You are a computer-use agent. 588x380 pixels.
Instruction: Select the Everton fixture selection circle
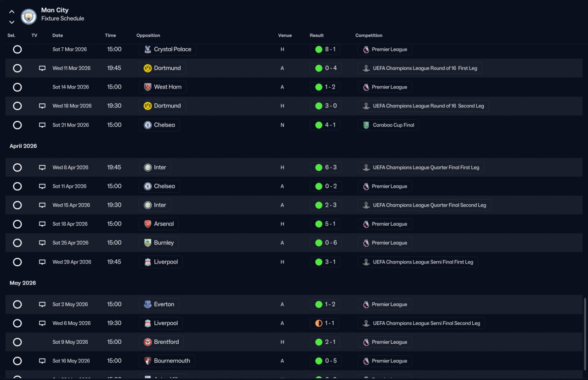[x=17, y=304]
